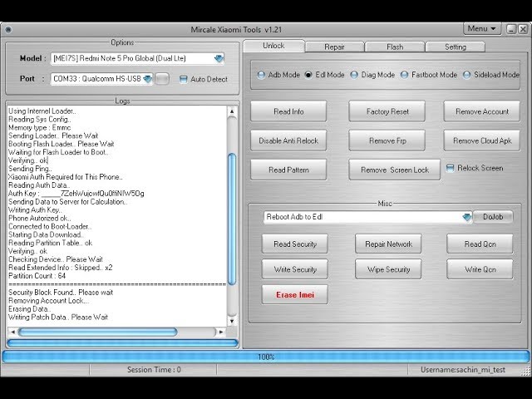Click the logs scroll up arrow
Screen dimensions: 532x399
tap(232, 111)
